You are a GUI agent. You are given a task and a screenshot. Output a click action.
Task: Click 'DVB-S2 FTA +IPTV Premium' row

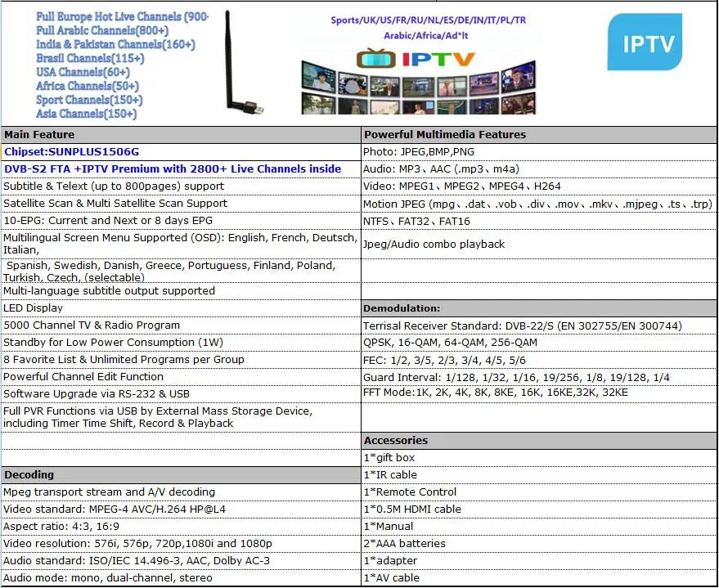click(181, 169)
